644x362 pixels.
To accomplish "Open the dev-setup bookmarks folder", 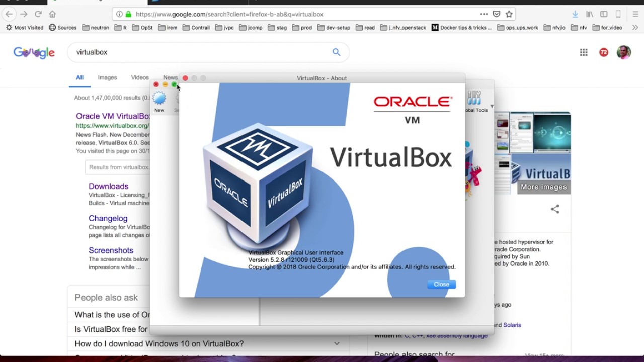I will click(334, 28).
